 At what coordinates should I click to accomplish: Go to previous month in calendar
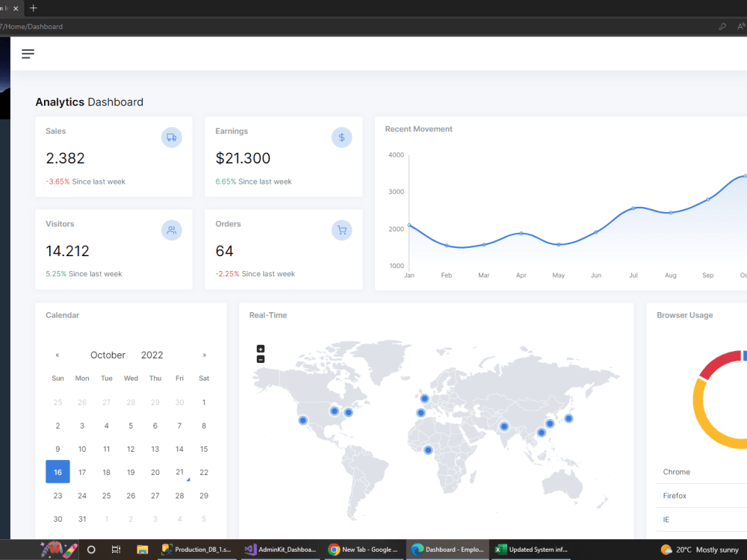(x=58, y=355)
